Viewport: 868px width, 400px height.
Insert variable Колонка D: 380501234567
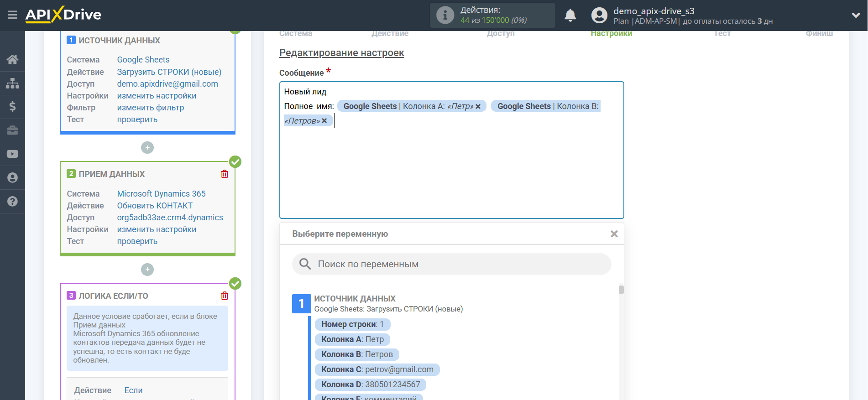pyautogui.click(x=370, y=384)
